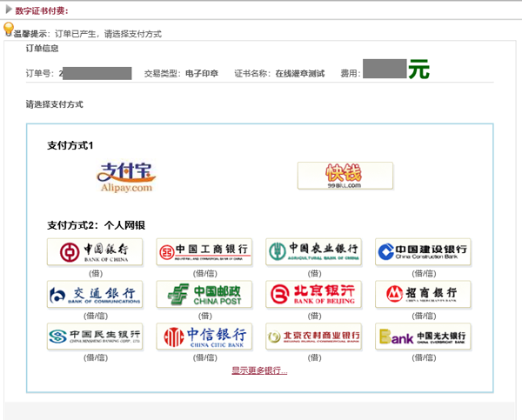This screenshot has width=522, height=420.
Task: Click the 交易类型: 电子印章 text
Action: point(181,74)
